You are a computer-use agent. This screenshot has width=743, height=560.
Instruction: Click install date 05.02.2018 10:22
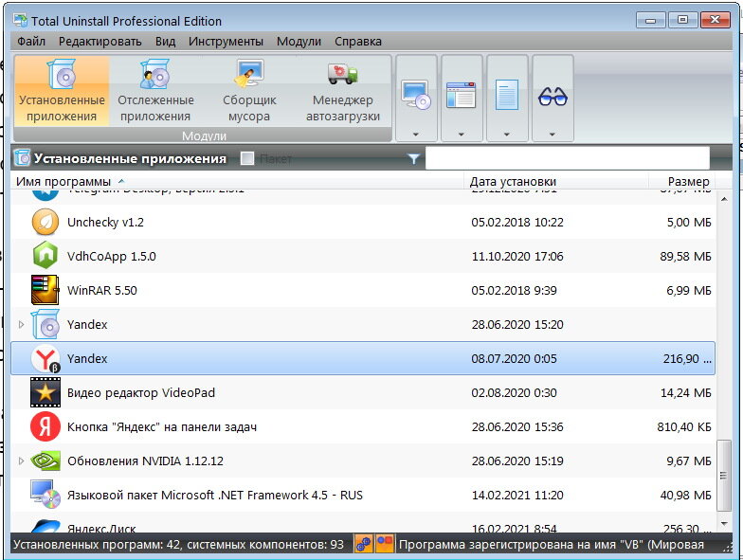click(517, 222)
